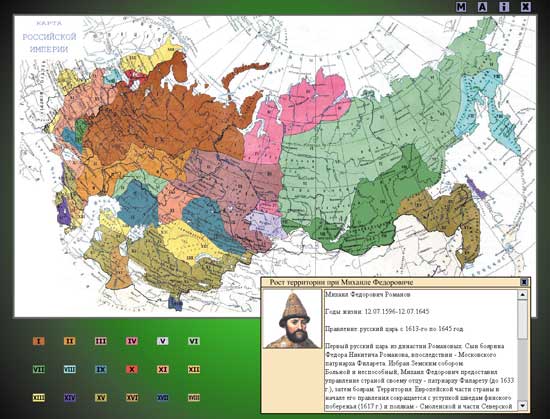
Task: Select legend button IV
Action: 132,341
